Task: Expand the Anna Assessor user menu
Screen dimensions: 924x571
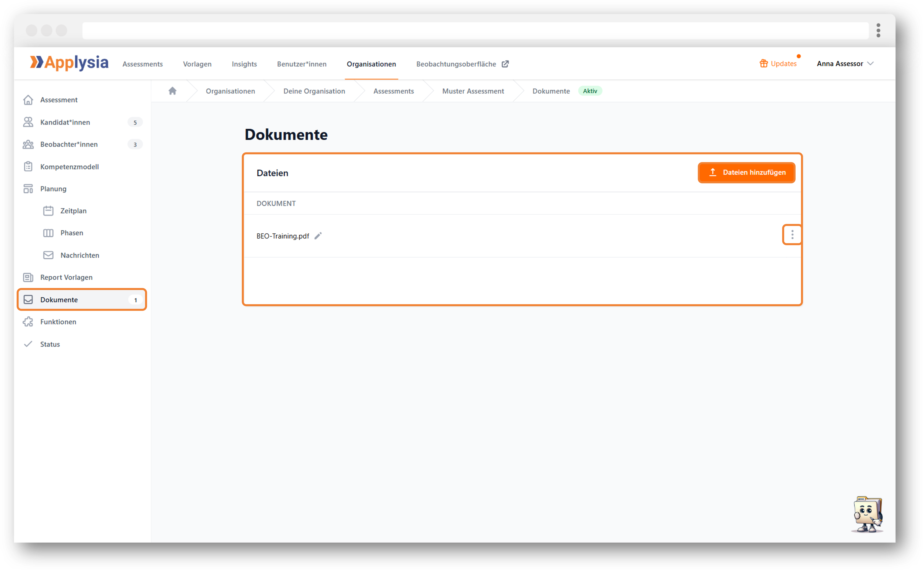Action: [x=845, y=63]
